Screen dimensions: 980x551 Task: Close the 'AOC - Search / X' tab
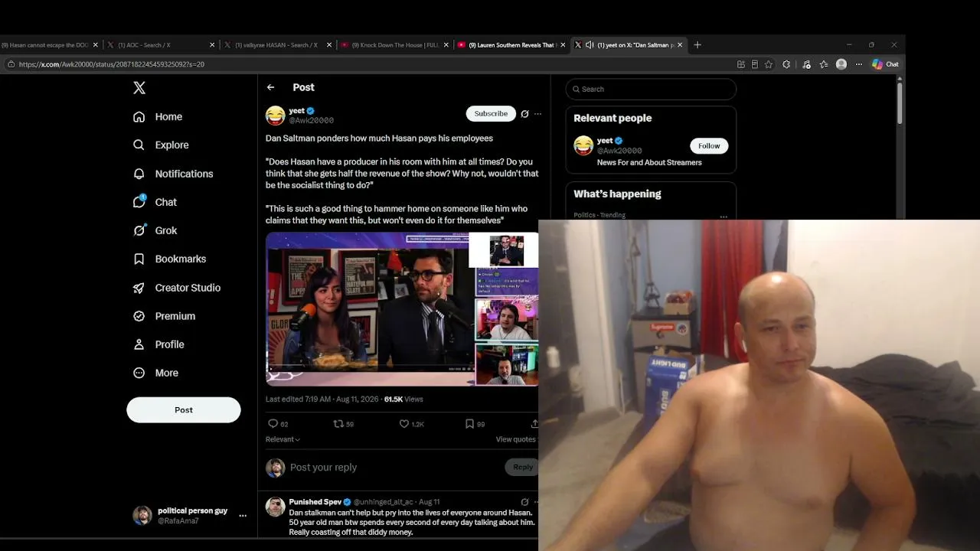click(212, 45)
